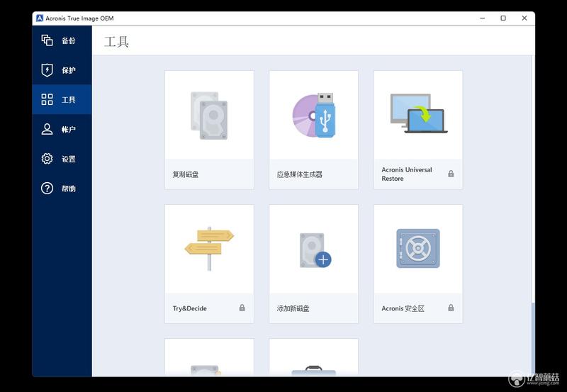The height and width of the screenshot is (392, 567).
Task: Click the Acronis Universal Restore label
Action: coord(407,174)
